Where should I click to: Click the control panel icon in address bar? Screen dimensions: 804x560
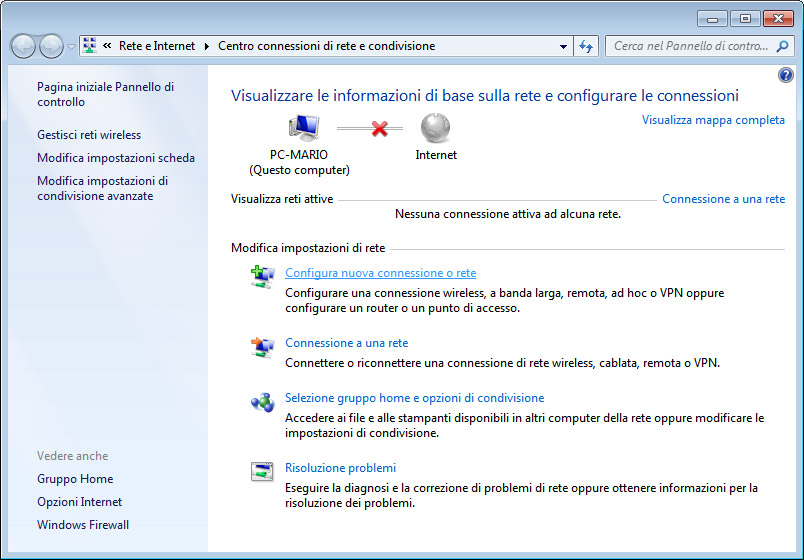[x=89, y=46]
